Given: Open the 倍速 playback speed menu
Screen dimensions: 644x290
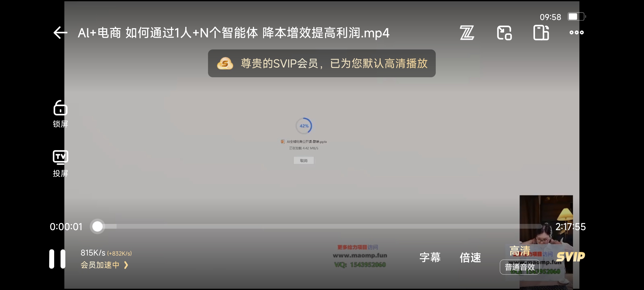Looking at the screenshot, I should [470, 257].
